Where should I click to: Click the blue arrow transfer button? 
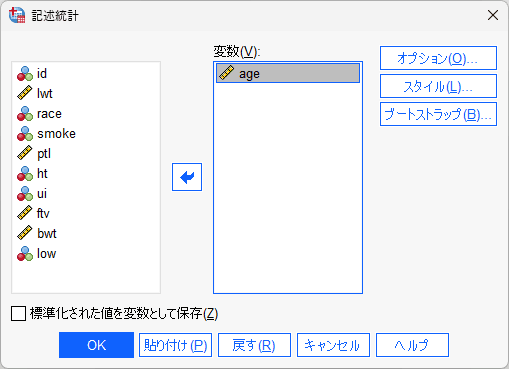point(187,177)
